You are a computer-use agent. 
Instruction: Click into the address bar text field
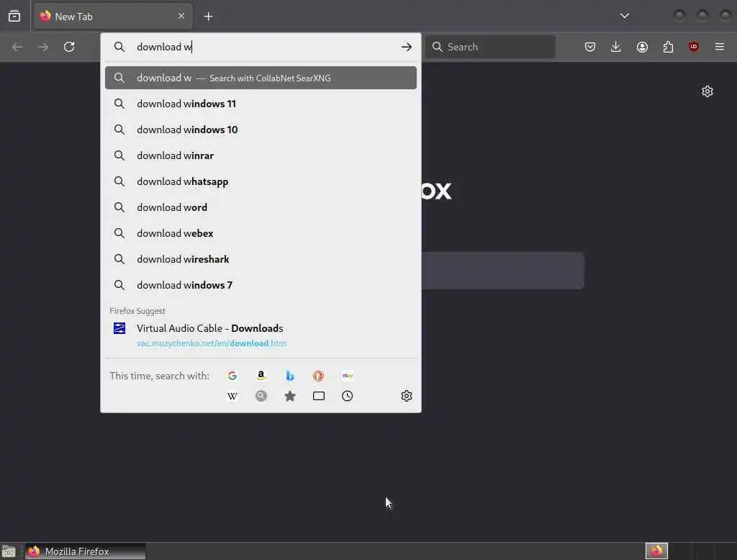pos(266,47)
